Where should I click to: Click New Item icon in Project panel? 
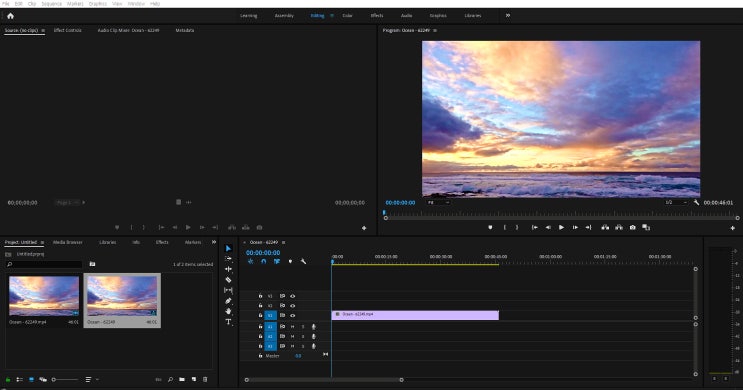click(194, 380)
